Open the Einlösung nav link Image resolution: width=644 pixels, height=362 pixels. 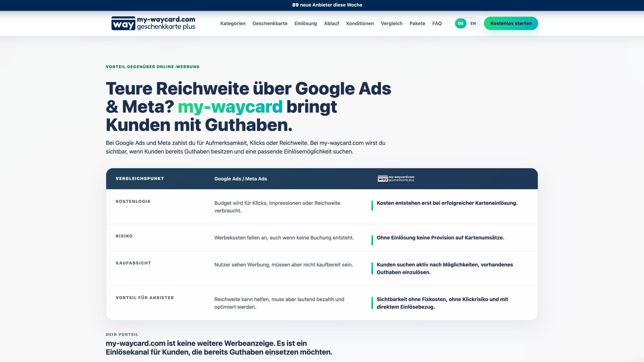point(306,23)
